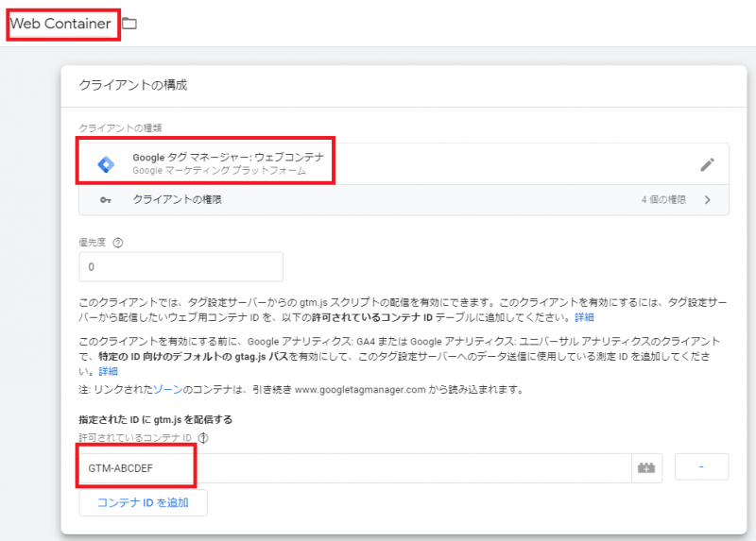Viewport: 756px width, 541px height.
Task: Click the クライアントの種類 label
Action: point(120,128)
